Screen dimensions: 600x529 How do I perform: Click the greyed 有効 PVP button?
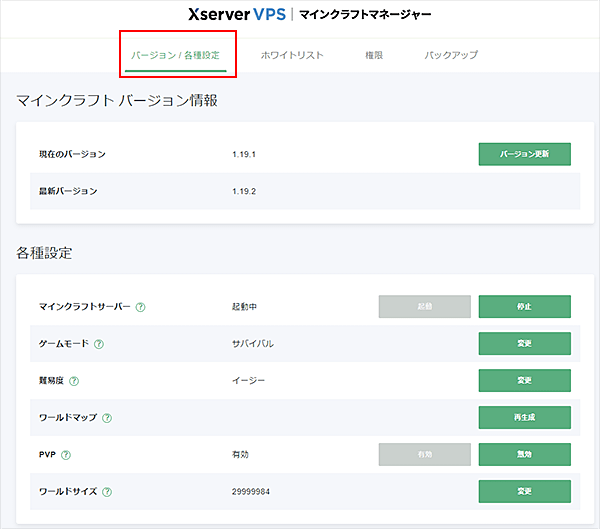pos(425,454)
